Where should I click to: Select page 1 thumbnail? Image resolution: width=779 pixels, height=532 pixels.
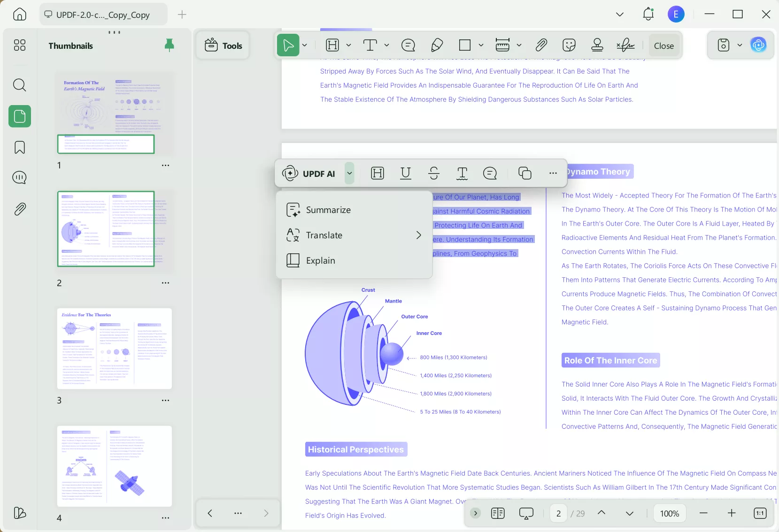click(x=115, y=113)
